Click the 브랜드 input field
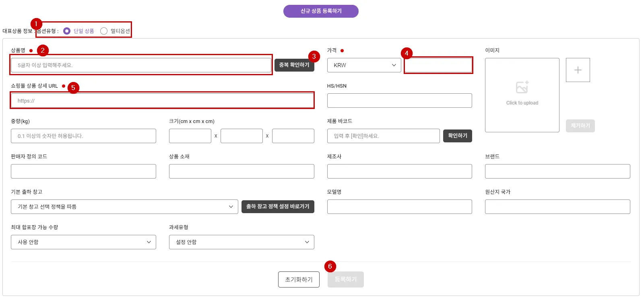 coord(557,171)
